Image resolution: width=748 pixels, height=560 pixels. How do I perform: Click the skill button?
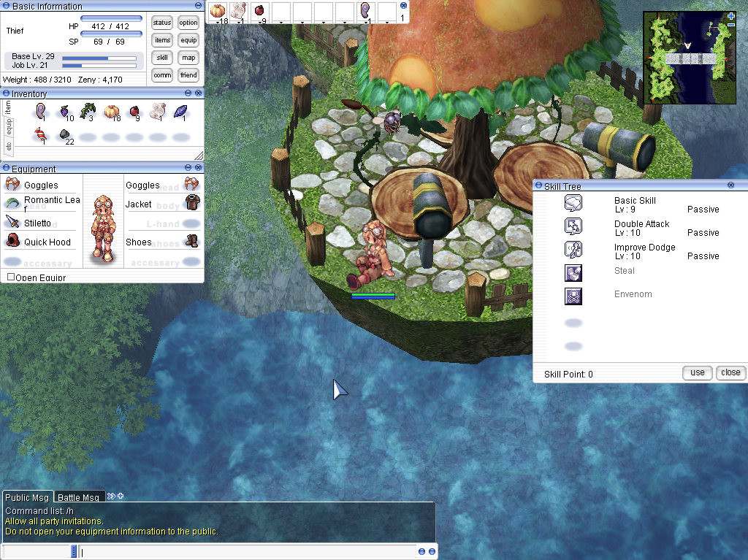click(162, 58)
